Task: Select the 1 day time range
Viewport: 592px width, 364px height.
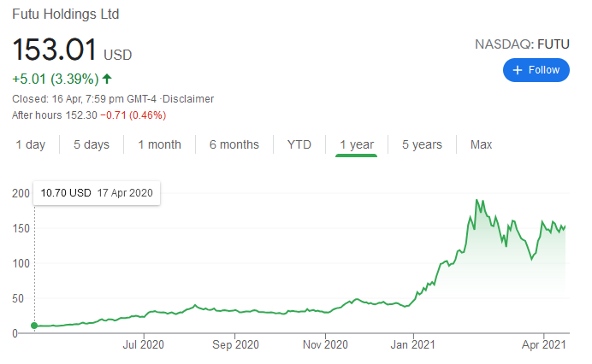Action: pos(31,144)
